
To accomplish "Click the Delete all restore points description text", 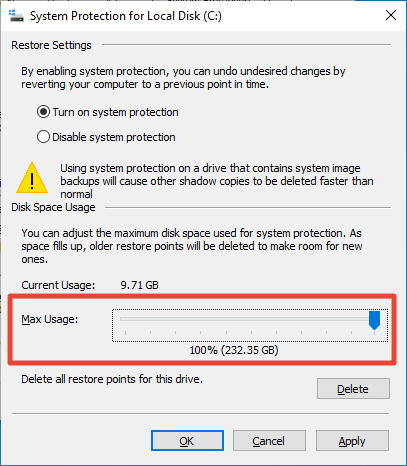I will pyautogui.click(x=112, y=379).
